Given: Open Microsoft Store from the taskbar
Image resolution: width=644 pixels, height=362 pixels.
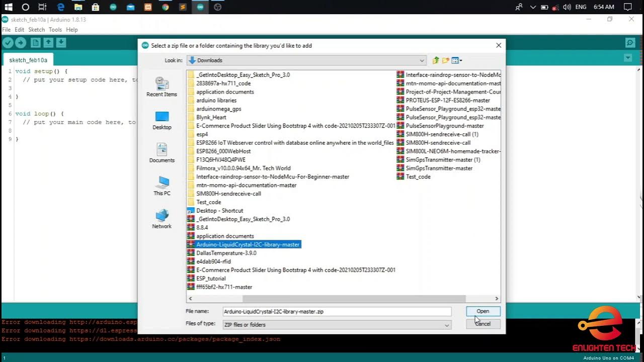Looking at the screenshot, I should click(x=96, y=7).
